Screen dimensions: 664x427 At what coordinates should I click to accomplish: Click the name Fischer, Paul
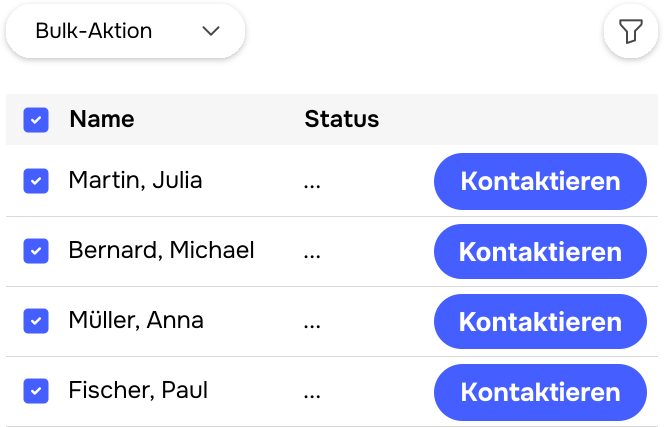pos(138,391)
